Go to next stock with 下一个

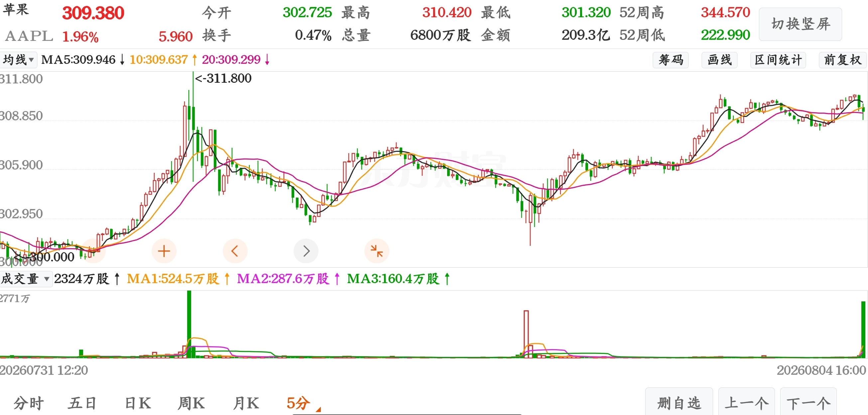808,402
